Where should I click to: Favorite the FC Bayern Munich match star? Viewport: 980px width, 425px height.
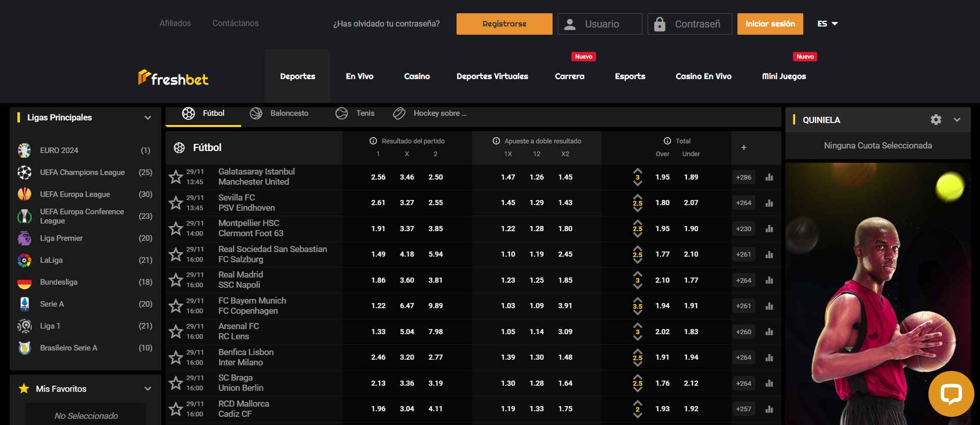click(176, 306)
